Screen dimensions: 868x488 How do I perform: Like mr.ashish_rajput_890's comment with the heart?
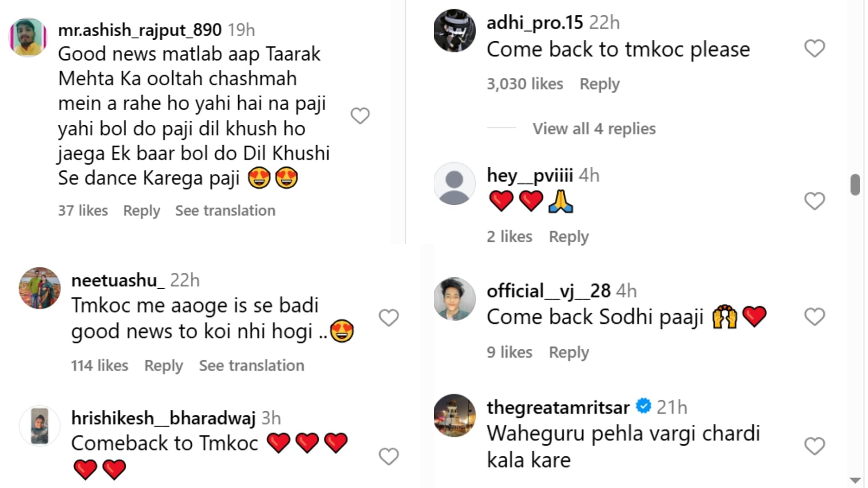pos(360,116)
